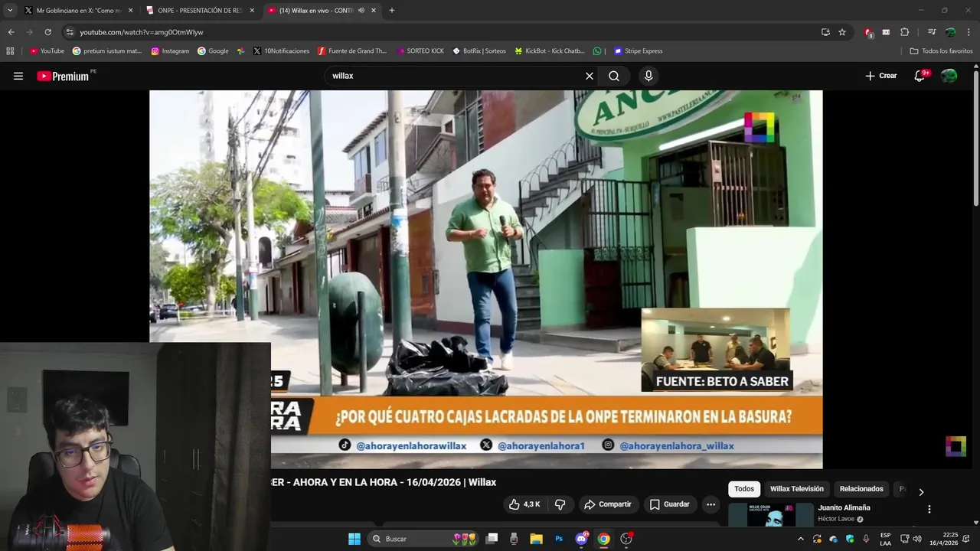Open the YouTube bookmark
980x551 pixels.
[x=47, y=51]
